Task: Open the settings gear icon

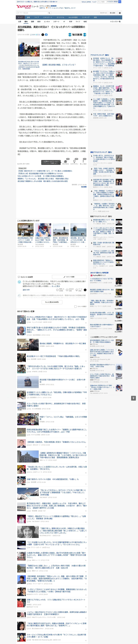Action: (120, 13)
